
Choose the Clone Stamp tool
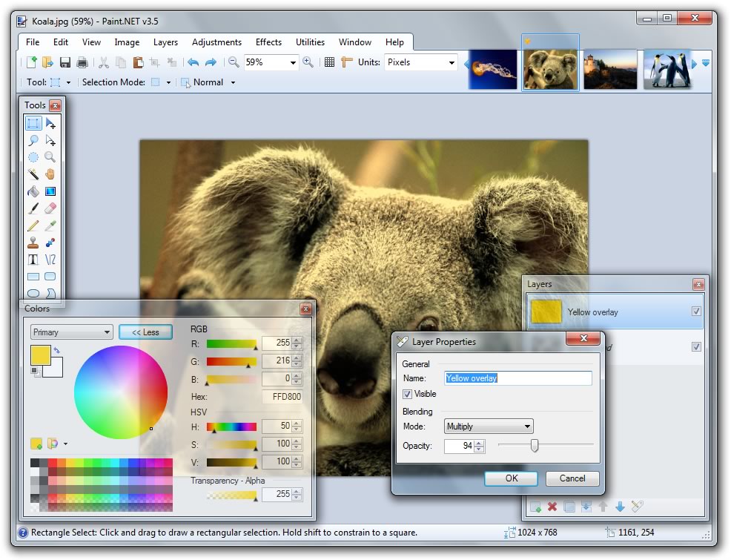(33, 242)
